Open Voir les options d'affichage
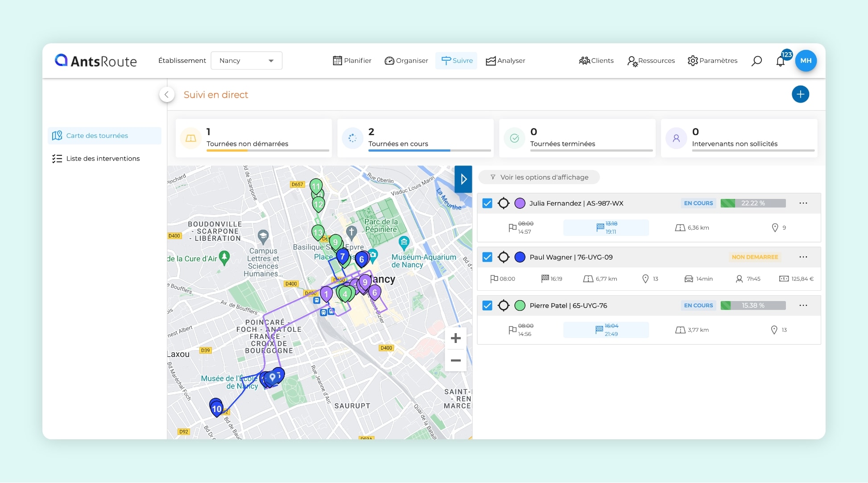Viewport: 868px width, 483px height. 539,177
